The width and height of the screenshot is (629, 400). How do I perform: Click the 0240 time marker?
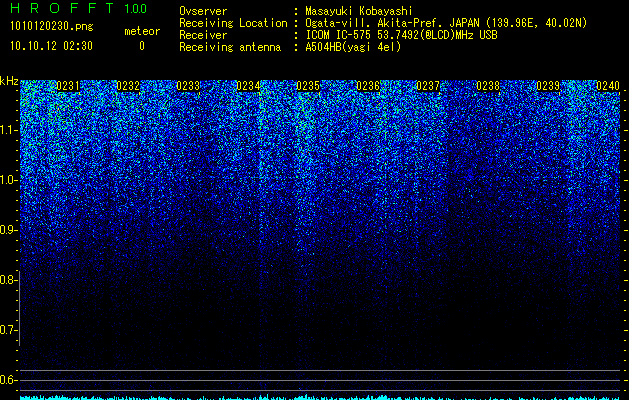(608, 86)
